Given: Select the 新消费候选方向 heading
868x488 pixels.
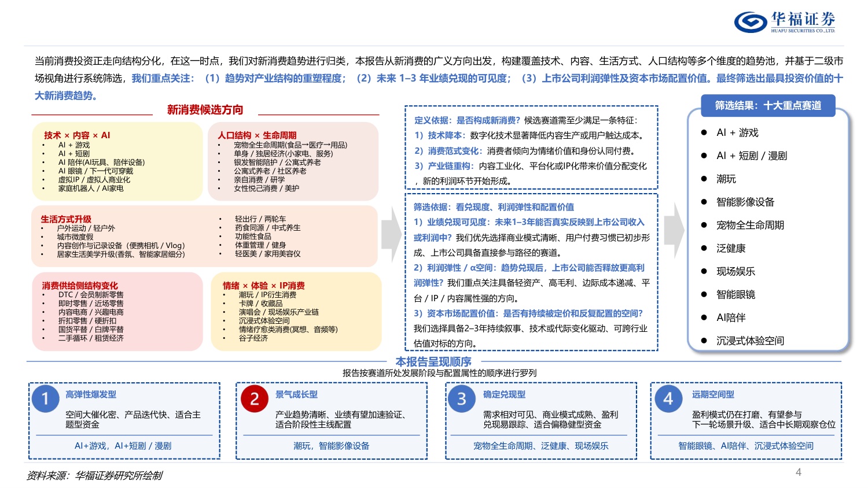Looking at the screenshot, I should point(205,110).
